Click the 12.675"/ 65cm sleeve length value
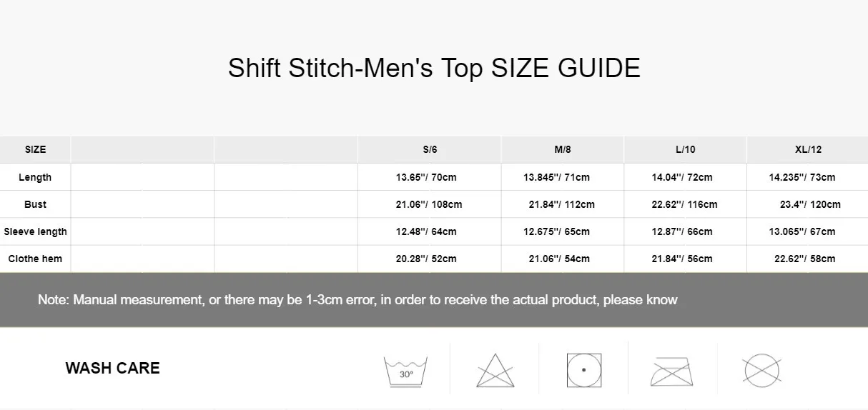This screenshot has height=410, width=868. [x=556, y=231]
